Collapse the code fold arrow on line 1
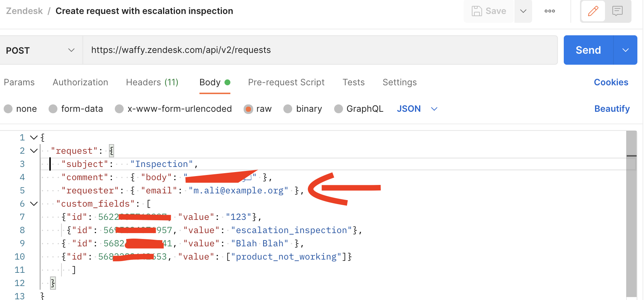644x300 pixels. [34, 137]
